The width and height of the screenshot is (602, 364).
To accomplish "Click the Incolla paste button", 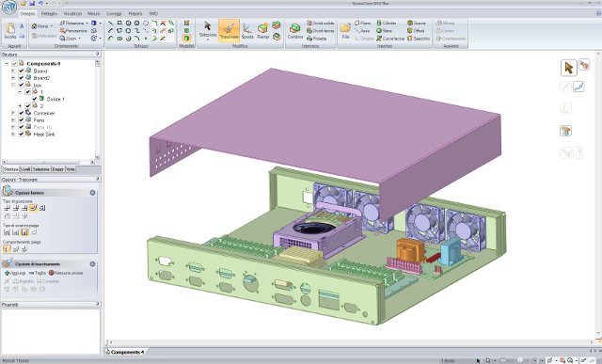I will point(10,31).
